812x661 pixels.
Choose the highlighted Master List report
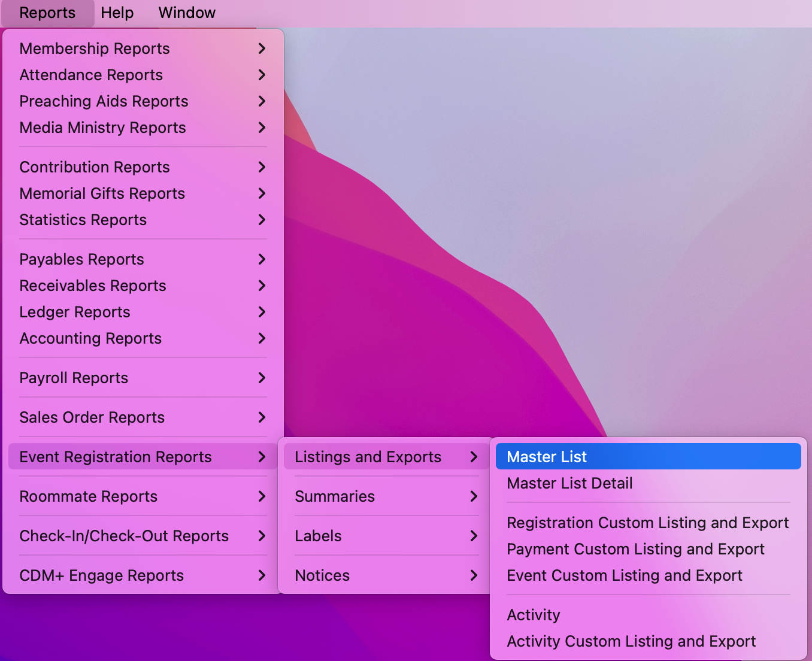point(547,457)
